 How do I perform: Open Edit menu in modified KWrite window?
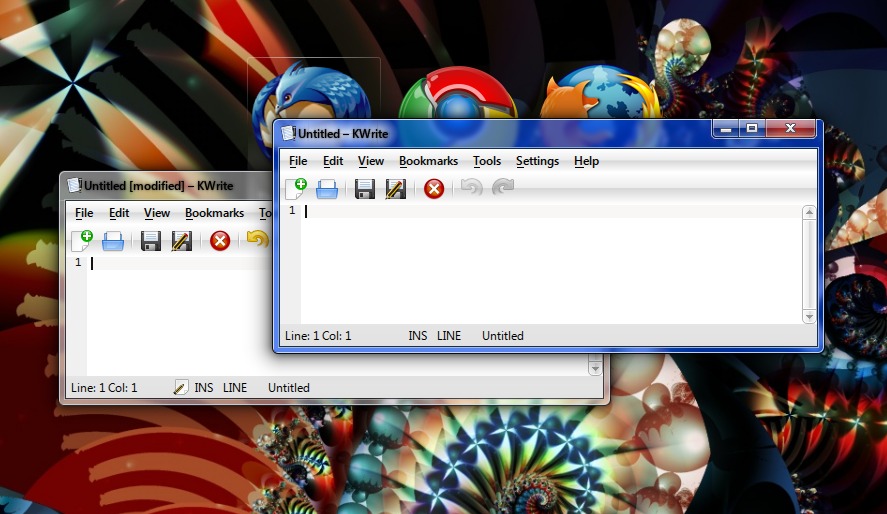pyautogui.click(x=119, y=213)
